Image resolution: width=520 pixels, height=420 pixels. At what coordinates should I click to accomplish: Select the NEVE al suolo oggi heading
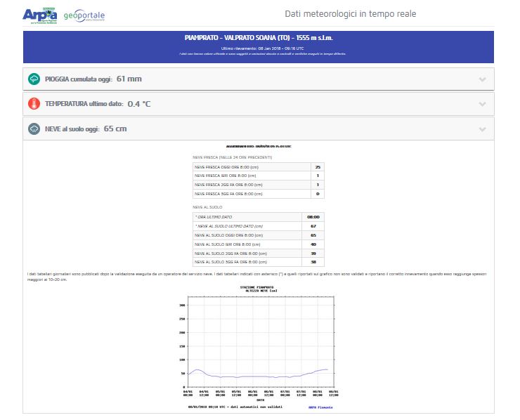(x=72, y=129)
